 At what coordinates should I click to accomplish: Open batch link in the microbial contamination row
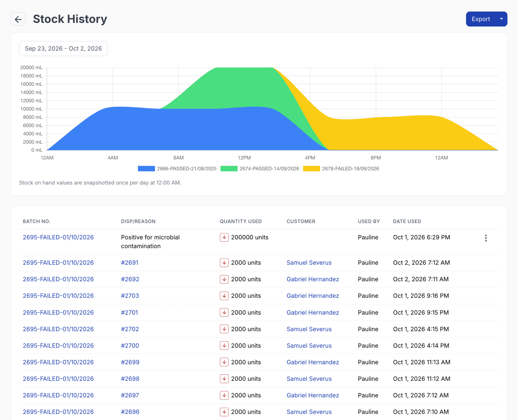click(58, 237)
